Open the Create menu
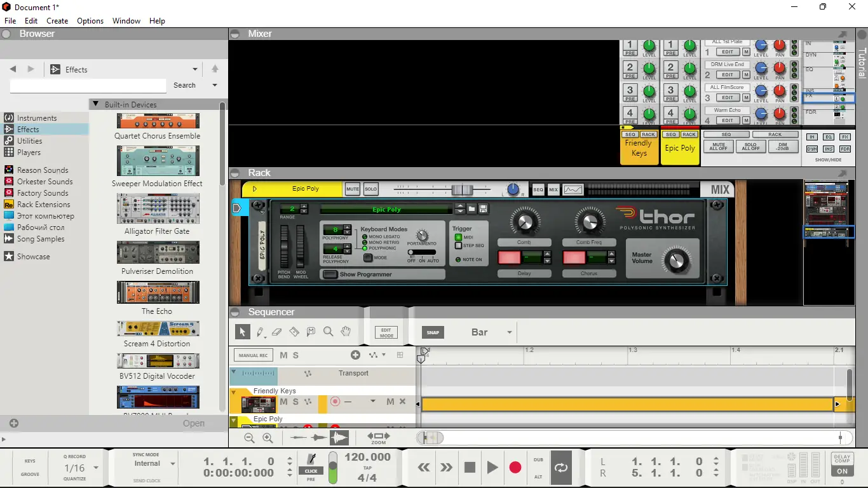Screen dimensions: 868x488 [x=57, y=21]
